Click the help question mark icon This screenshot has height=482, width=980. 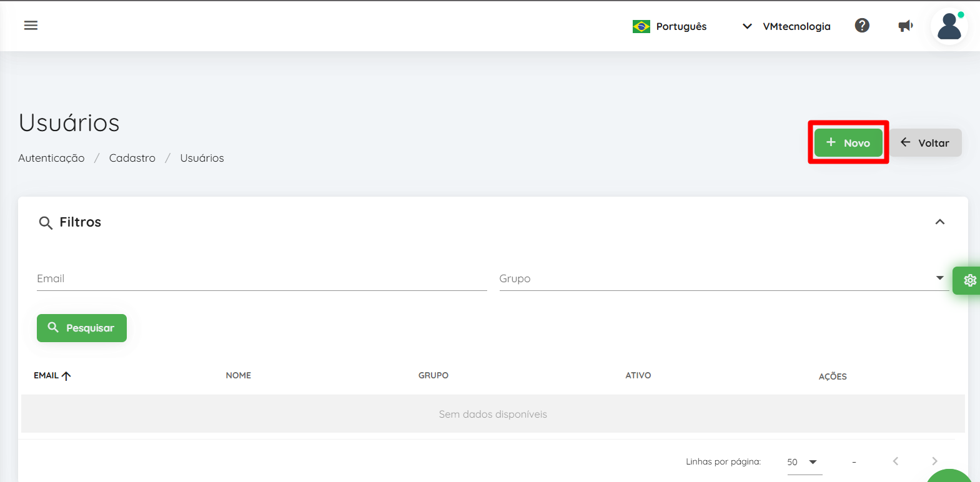pyautogui.click(x=862, y=26)
